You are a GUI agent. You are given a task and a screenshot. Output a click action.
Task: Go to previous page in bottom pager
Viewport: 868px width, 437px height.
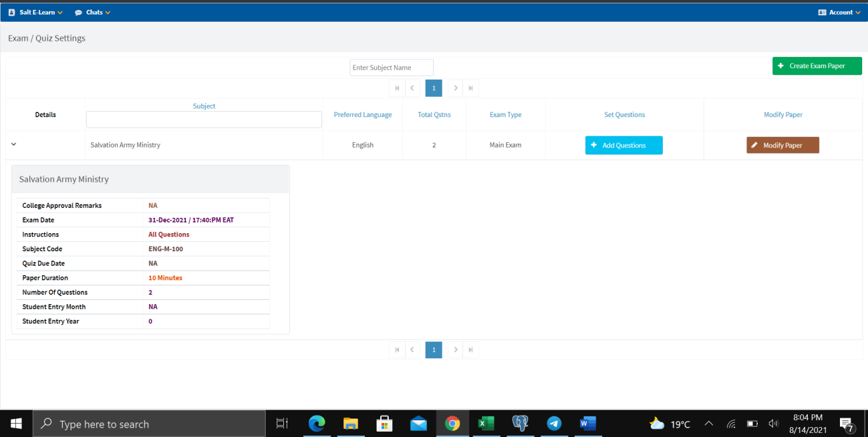pyautogui.click(x=412, y=349)
